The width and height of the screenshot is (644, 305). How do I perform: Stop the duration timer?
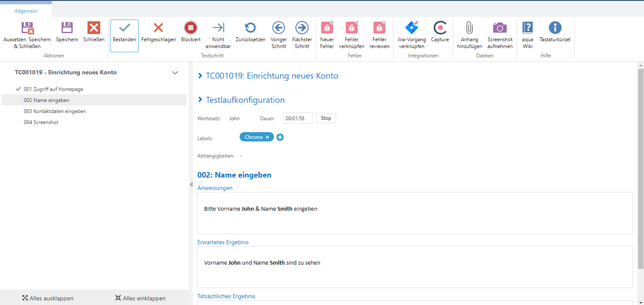[326, 118]
